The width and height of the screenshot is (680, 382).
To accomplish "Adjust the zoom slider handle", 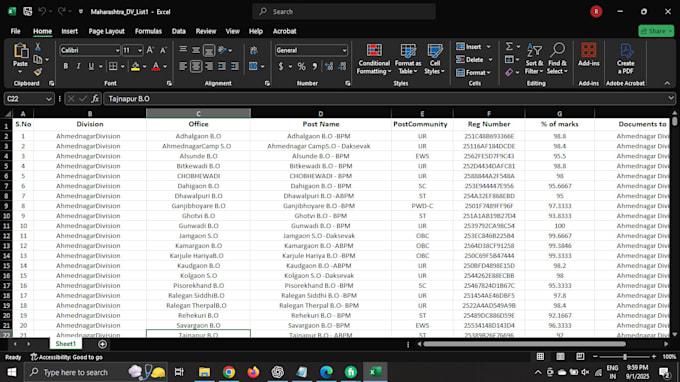I will coord(624,356).
